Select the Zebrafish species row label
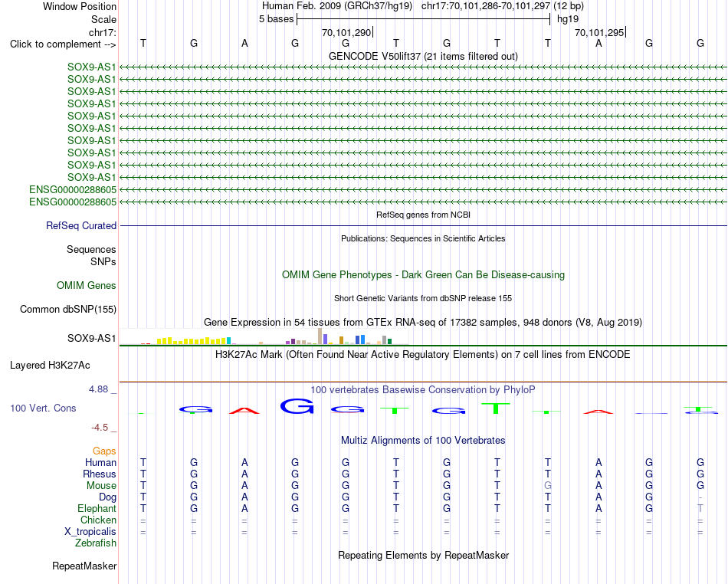Screen dimensions: 728x584 (96, 543)
